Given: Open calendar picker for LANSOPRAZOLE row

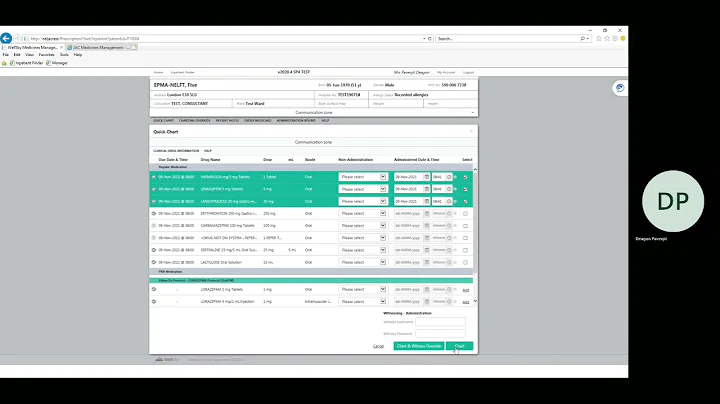Looking at the screenshot, I should (427, 202).
